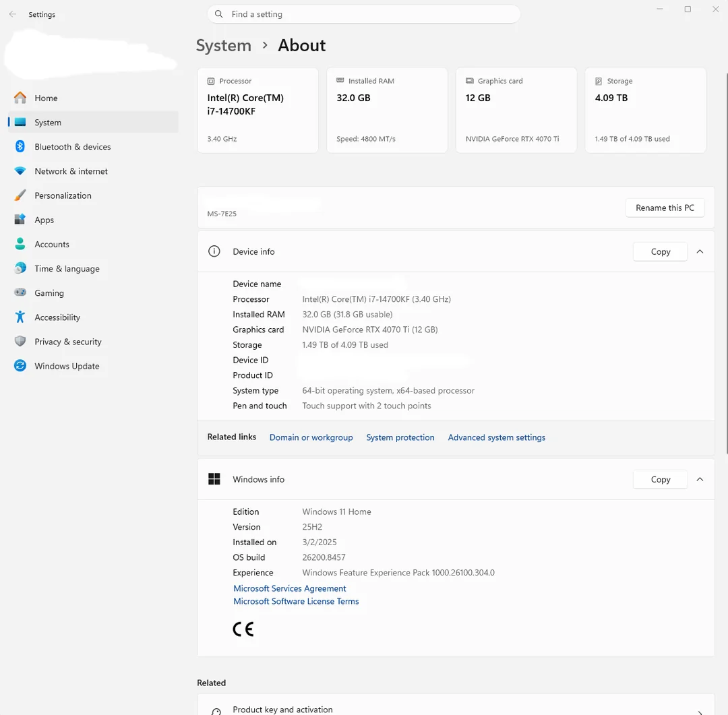
Task: Click the Find a setting field
Action: pos(364,14)
